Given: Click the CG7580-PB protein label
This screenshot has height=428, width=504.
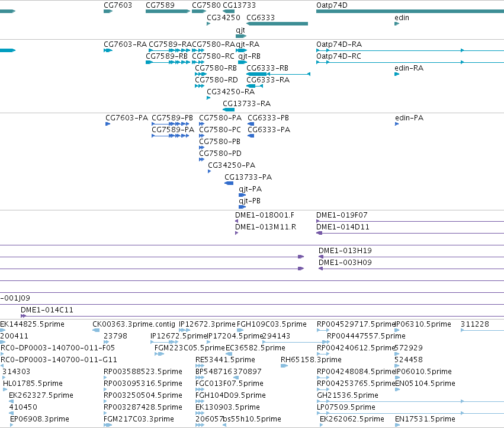Looking at the screenshot, I should pyautogui.click(x=220, y=142).
